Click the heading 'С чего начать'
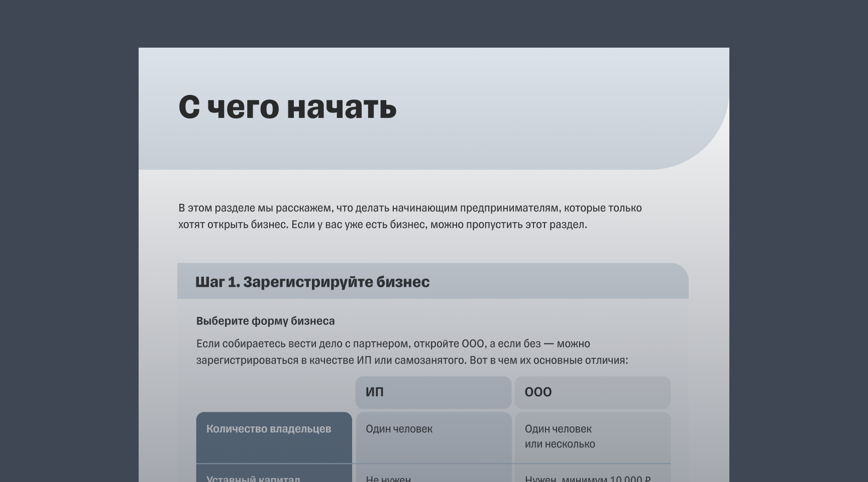 [287, 107]
